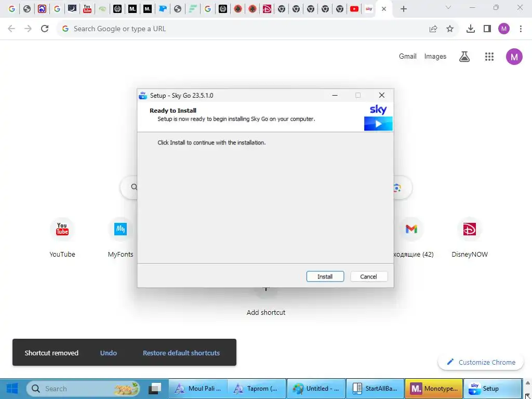Open Chrome side panel
Image resolution: width=532 pixels, height=399 pixels.
point(487,29)
